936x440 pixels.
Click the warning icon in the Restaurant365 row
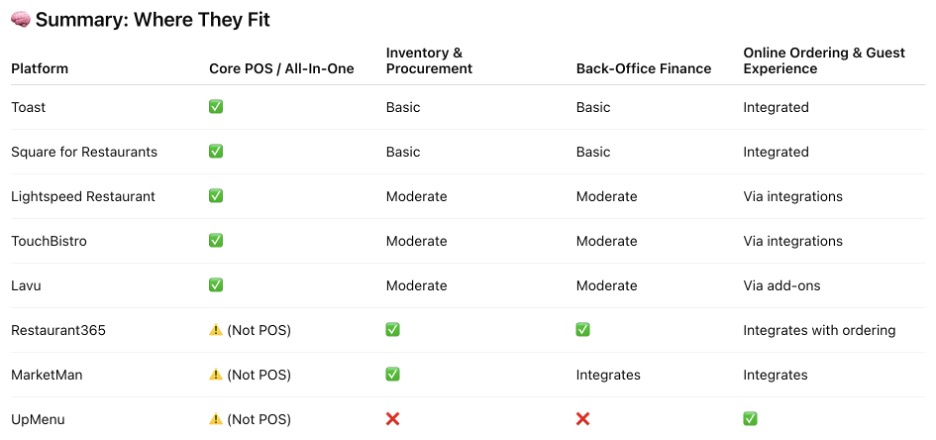[216, 330]
